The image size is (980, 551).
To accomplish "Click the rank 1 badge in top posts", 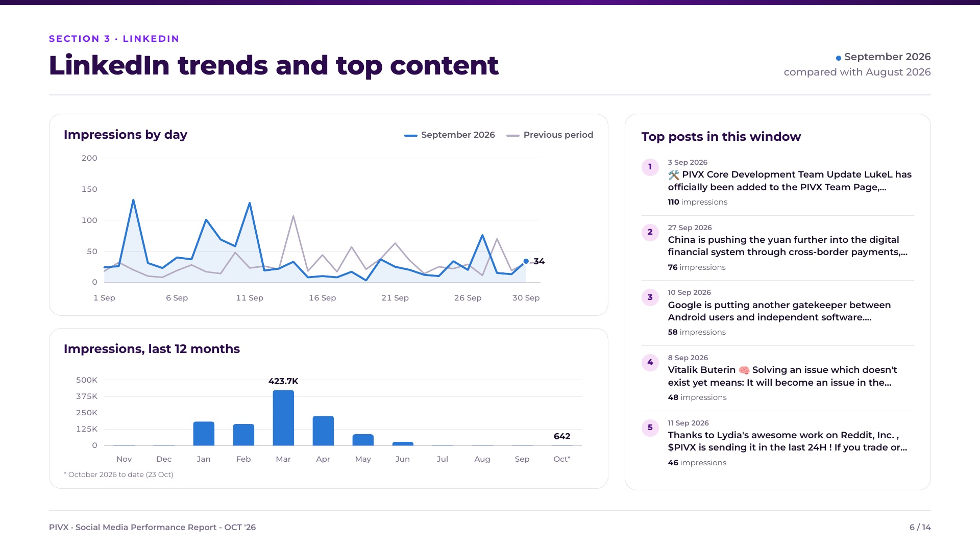I will click(650, 167).
